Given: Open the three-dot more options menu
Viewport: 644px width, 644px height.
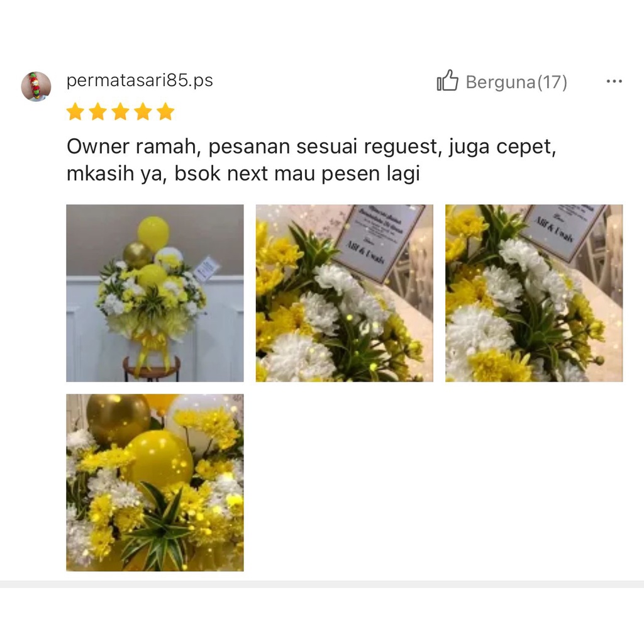Looking at the screenshot, I should pyautogui.click(x=614, y=81).
